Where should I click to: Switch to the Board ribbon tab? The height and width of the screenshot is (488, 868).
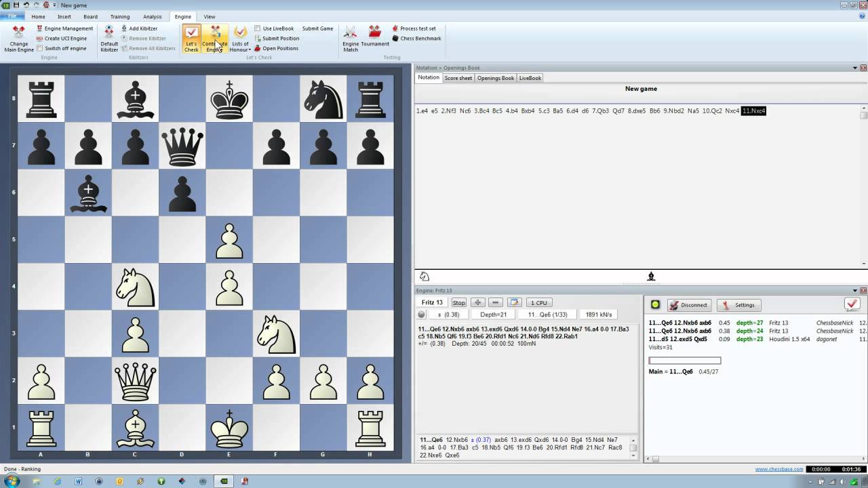(x=90, y=16)
